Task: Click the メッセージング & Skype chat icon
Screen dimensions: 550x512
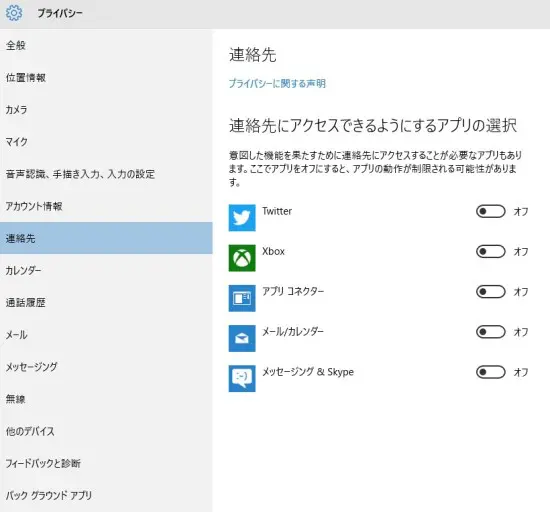Action: pos(242,378)
